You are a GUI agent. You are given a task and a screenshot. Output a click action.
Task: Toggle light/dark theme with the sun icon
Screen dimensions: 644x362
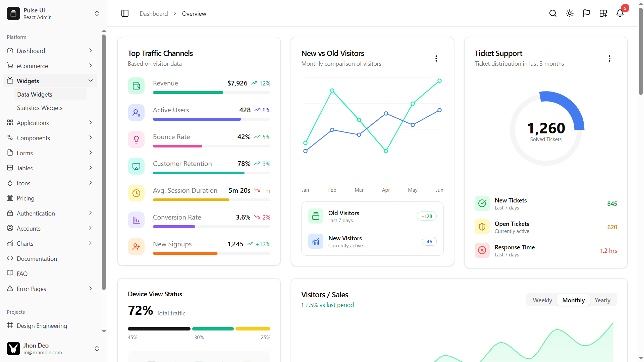click(570, 13)
